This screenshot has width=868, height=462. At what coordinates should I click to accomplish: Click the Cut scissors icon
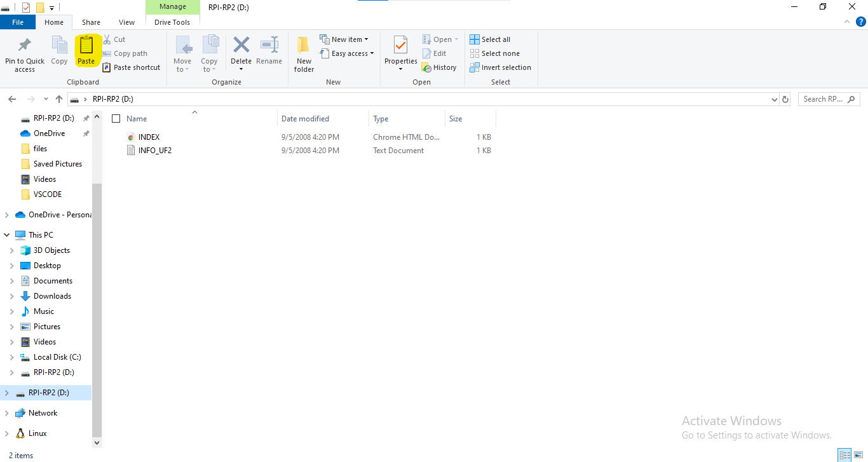pyautogui.click(x=107, y=39)
